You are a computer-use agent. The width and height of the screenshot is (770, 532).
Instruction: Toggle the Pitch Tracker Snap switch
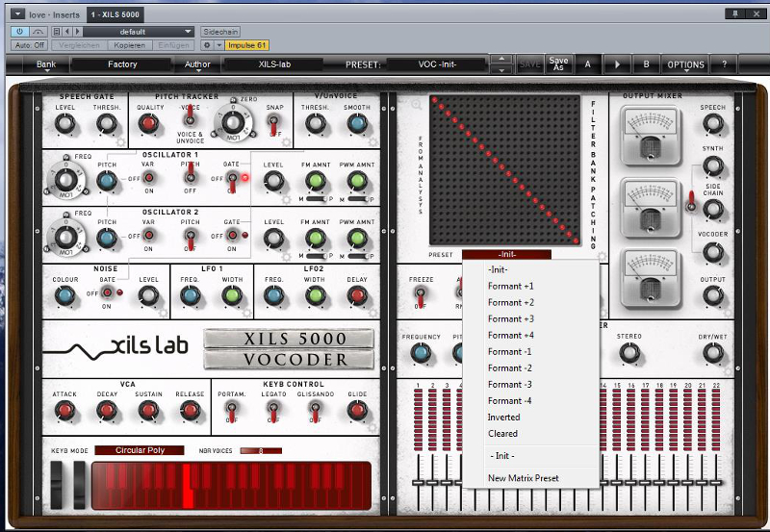pos(273,124)
